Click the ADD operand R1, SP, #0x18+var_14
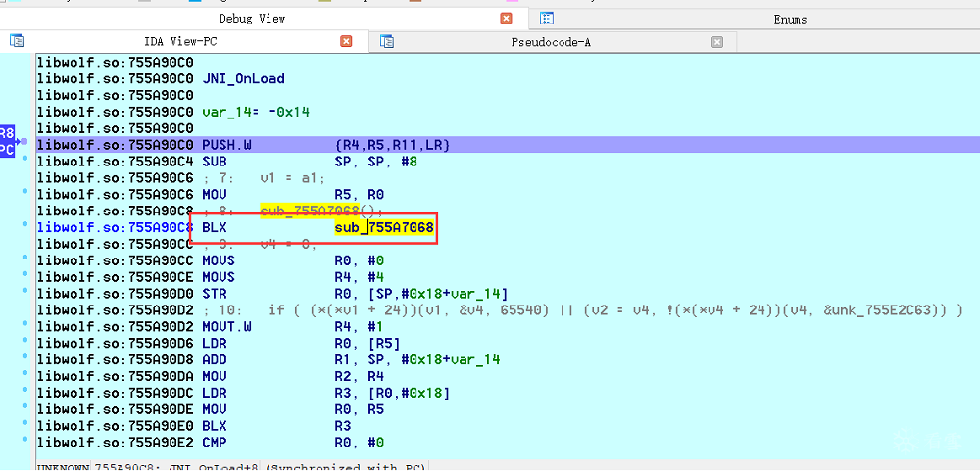Screen dimensions: 980x471 (x=416, y=359)
